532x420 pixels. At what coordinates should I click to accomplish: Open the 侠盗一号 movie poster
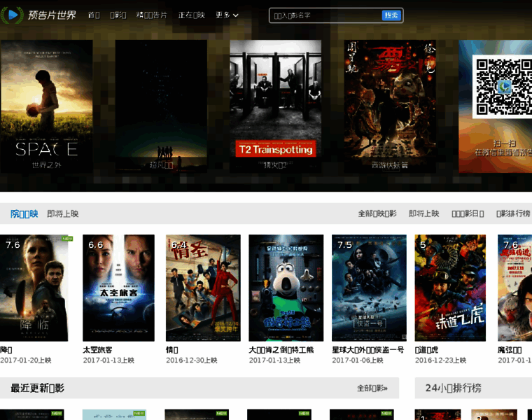click(369, 288)
